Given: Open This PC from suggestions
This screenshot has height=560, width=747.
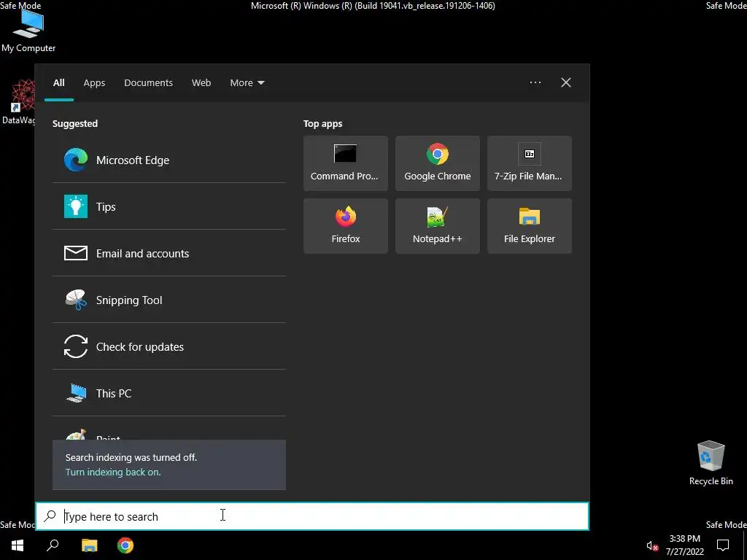Looking at the screenshot, I should tap(169, 393).
